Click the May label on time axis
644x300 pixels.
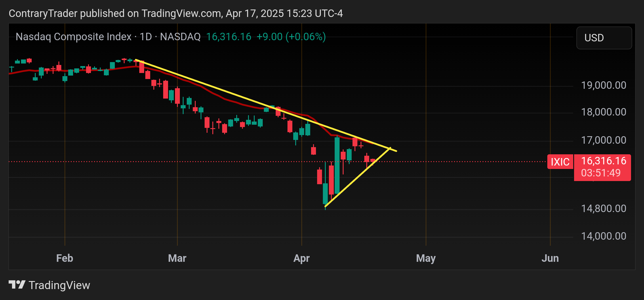[426, 258]
